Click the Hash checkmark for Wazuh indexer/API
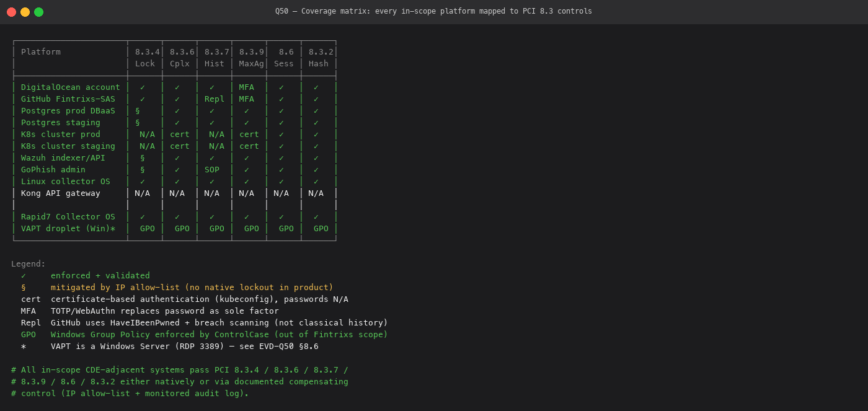868x411 pixels. [x=316, y=158]
